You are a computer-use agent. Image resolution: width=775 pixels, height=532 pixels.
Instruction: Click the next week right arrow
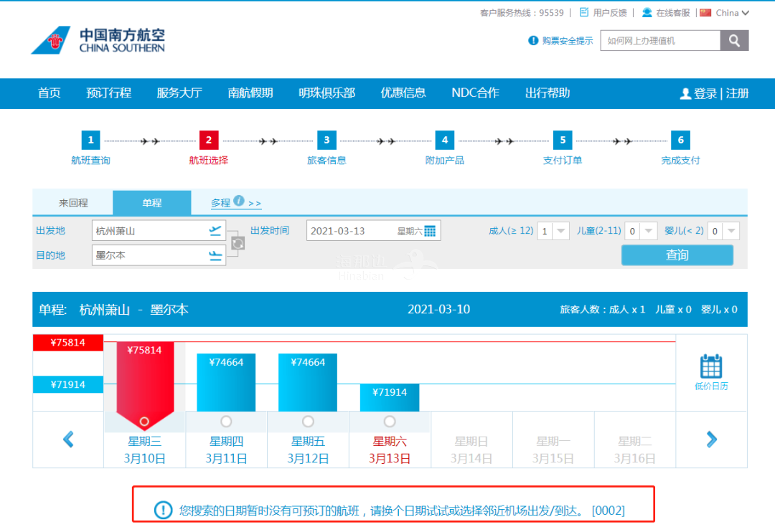click(711, 439)
